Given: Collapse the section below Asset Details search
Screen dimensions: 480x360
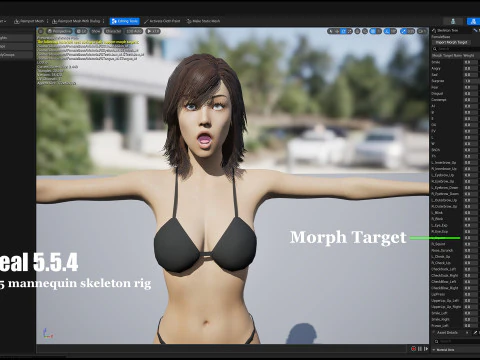Looking at the screenshot, I should click(434, 350).
